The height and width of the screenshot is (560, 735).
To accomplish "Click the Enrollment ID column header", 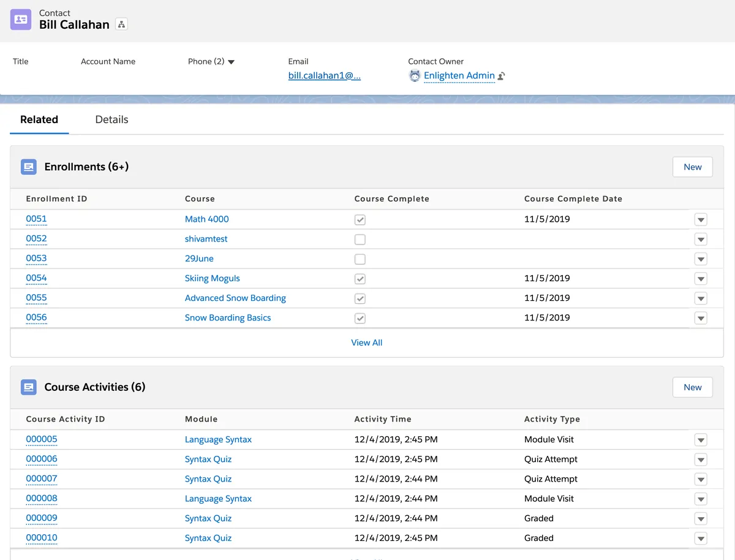I will tap(56, 199).
